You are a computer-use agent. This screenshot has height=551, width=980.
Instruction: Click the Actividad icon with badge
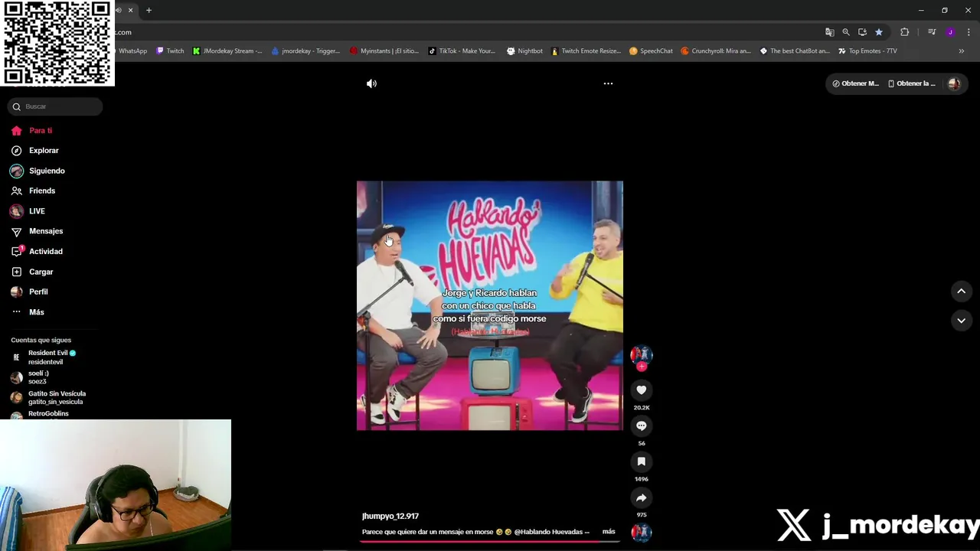[x=18, y=251]
